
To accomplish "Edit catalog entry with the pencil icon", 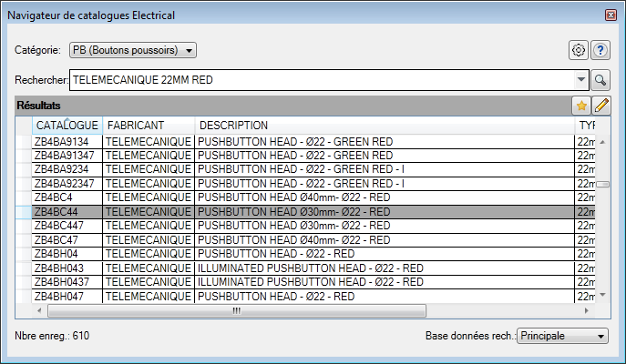I will point(601,106).
